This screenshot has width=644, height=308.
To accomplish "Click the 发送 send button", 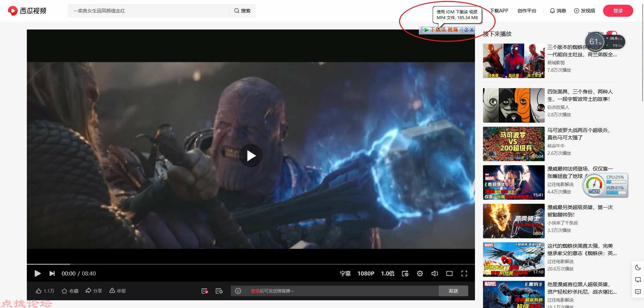I will point(453,291).
